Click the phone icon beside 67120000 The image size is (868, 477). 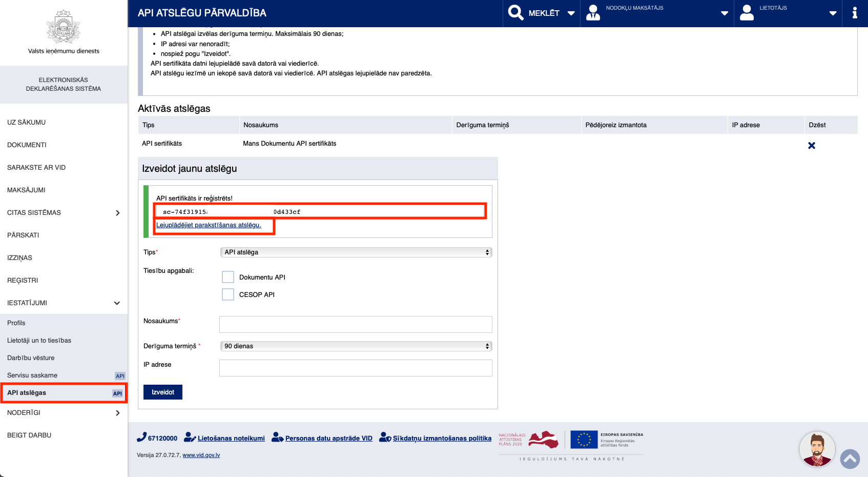[x=141, y=438]
